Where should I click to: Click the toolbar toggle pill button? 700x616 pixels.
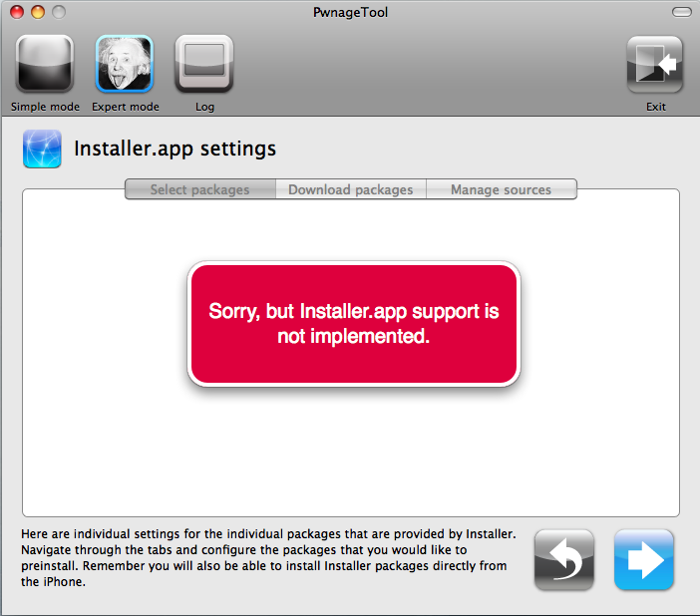682,12
